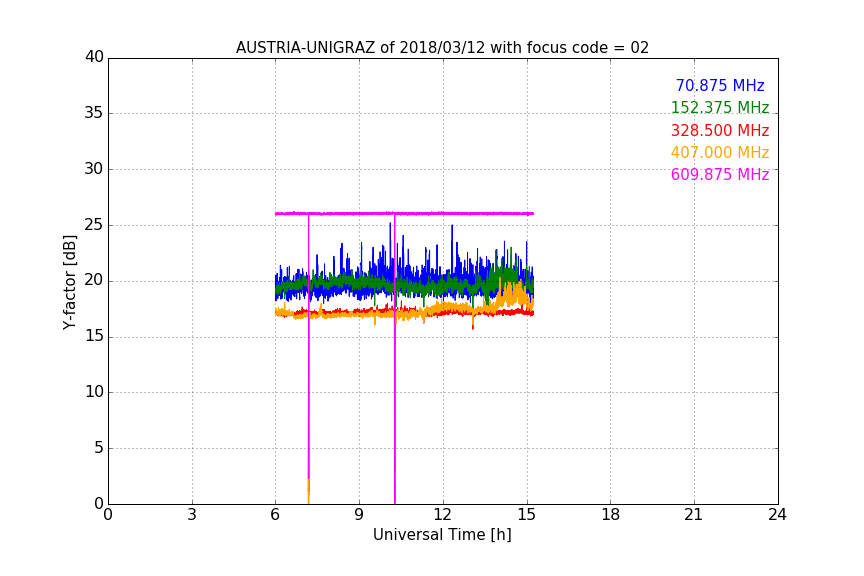Click the flat magenta 609.875 MHz trace line
Screen dimensions: 864x576
[404, 213]
